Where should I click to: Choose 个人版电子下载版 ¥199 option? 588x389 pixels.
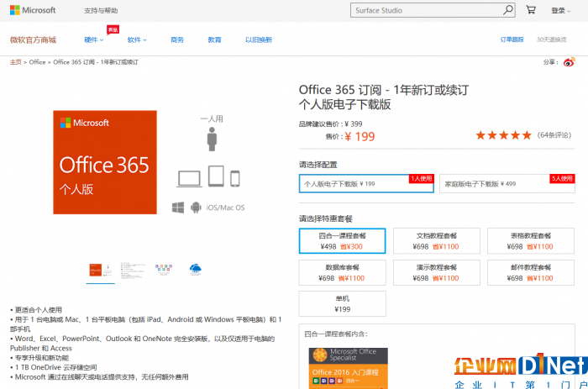coord(366,183)
